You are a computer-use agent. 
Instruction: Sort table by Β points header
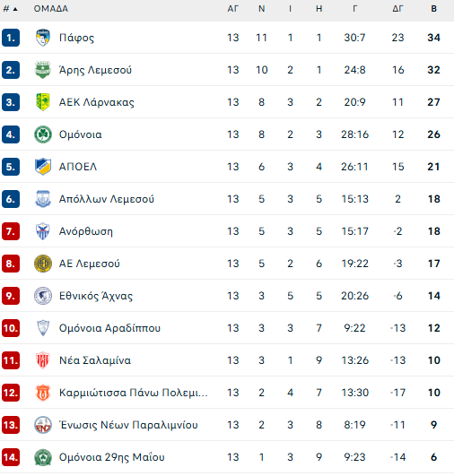[x=433, y=9]
